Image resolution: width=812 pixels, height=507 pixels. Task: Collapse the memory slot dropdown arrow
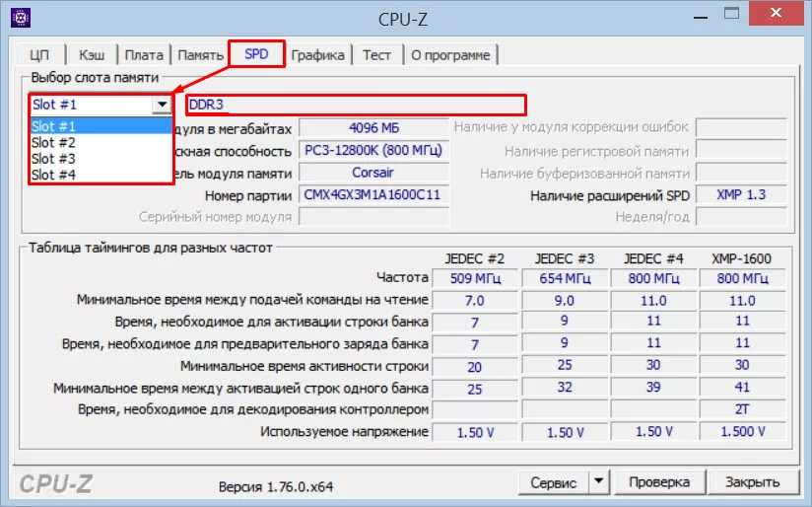point(161,105)
